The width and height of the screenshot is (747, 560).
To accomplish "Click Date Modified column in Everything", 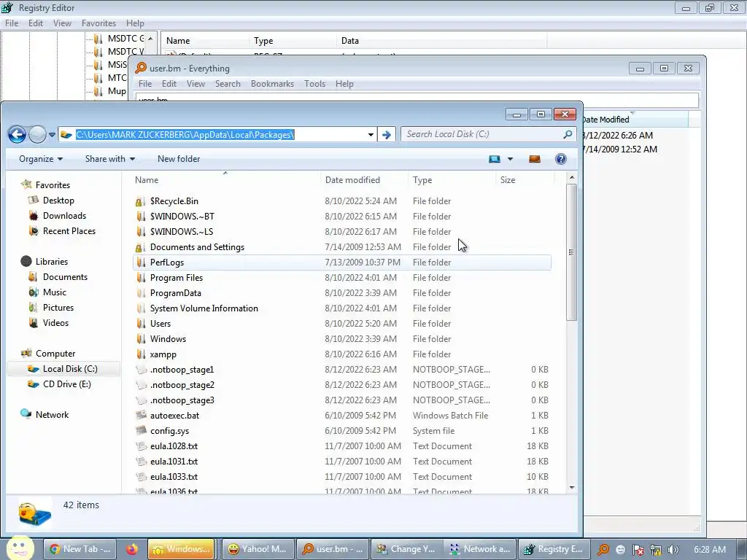I will click(636, 120).
